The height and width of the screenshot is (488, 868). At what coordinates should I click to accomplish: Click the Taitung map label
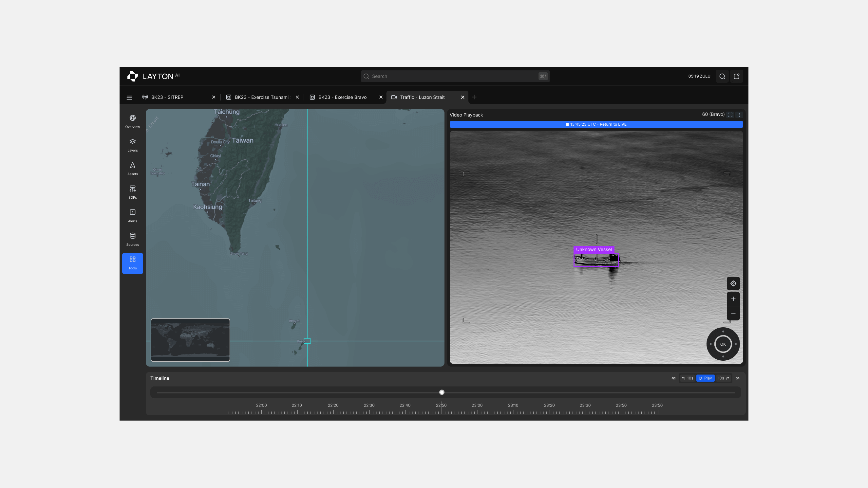255,201
